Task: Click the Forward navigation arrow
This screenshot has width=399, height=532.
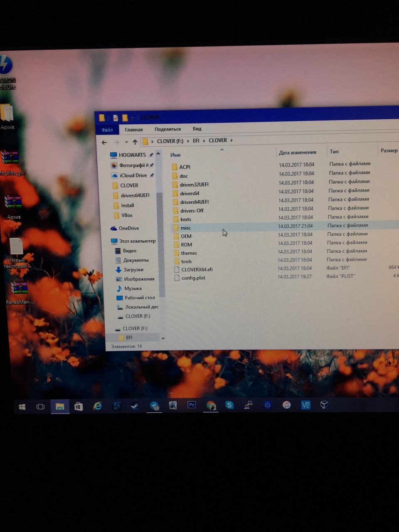Action: pyautogui.click(x=116, y=142)
